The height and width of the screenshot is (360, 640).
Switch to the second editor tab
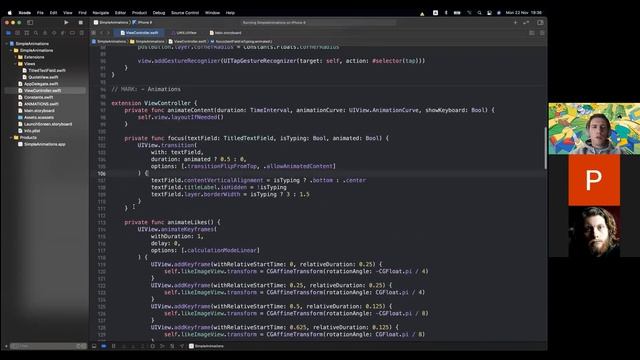184,33
